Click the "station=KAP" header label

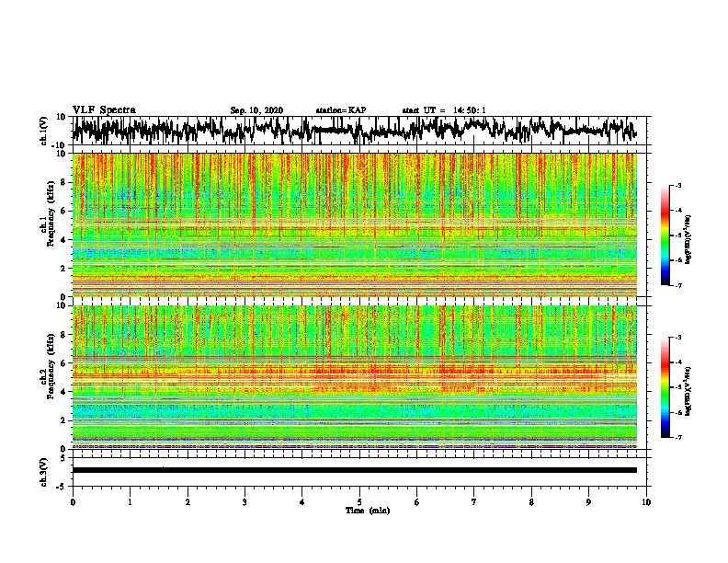(x=341, y=110)
